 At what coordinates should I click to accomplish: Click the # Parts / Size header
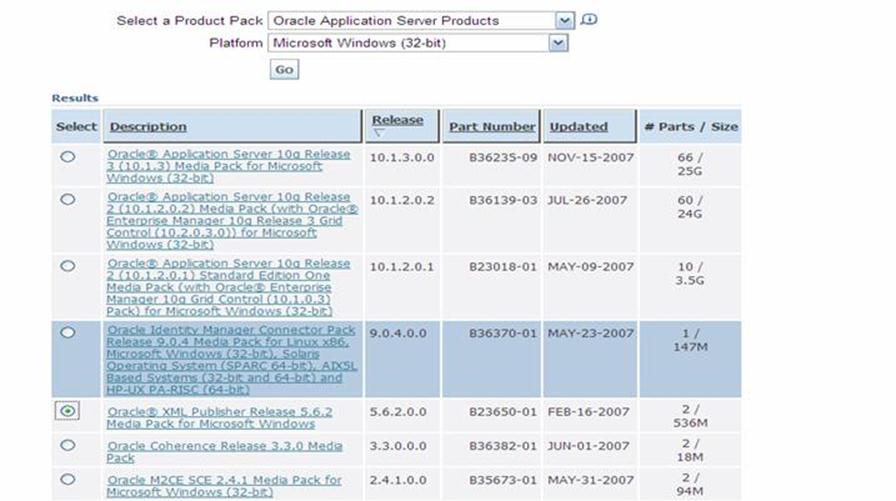pos(691,127)
